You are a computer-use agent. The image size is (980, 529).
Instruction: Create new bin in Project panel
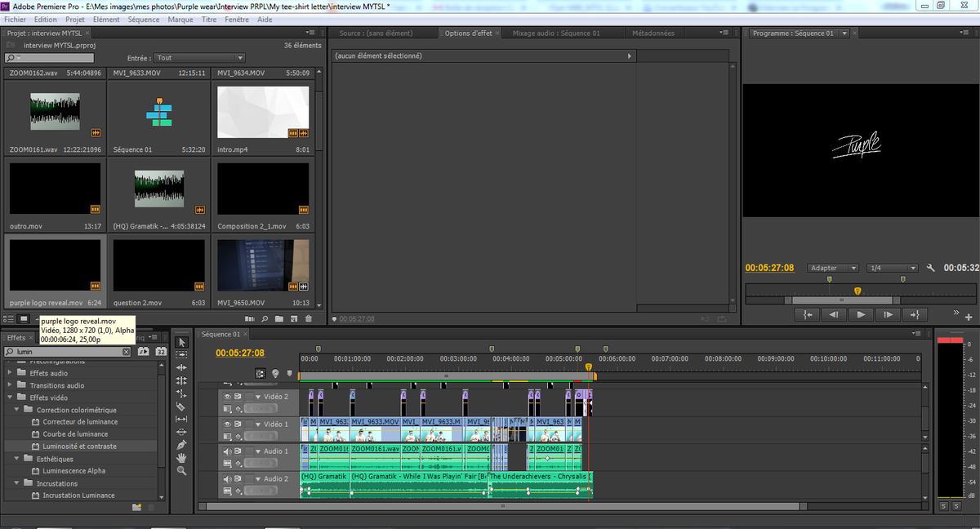tap(279, 318)
